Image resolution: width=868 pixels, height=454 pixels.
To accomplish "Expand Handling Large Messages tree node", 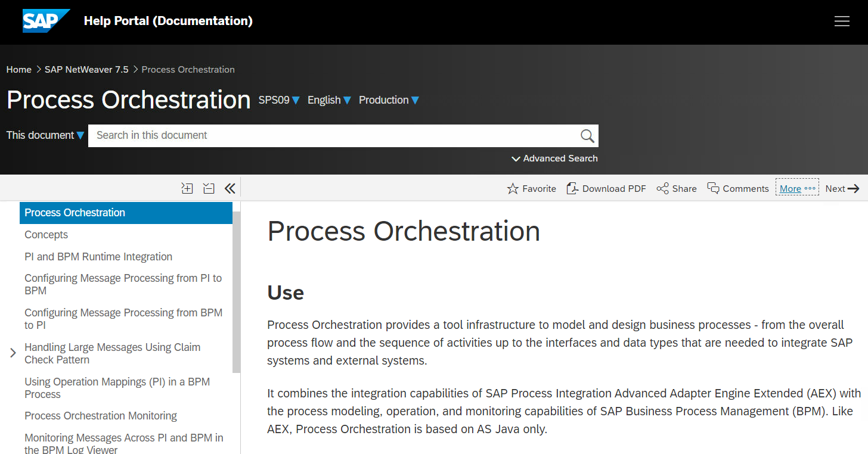I will point(13,353).
